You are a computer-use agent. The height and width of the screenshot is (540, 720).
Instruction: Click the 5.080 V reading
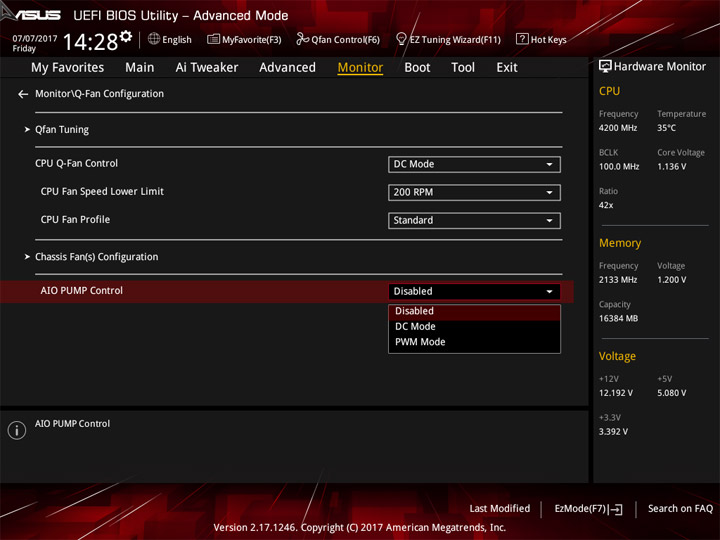pyautogui.click(x=671, y=393)
